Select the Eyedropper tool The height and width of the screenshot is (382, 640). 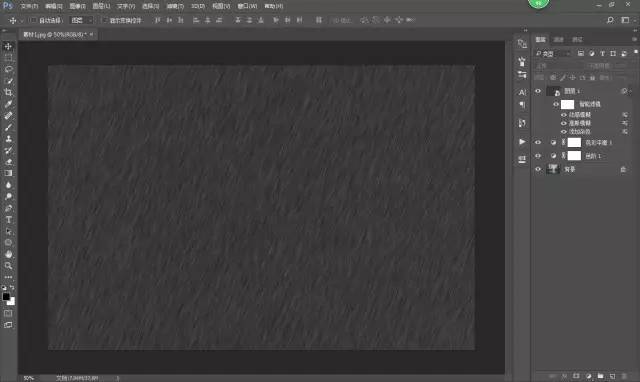click(x=8, y=104)
